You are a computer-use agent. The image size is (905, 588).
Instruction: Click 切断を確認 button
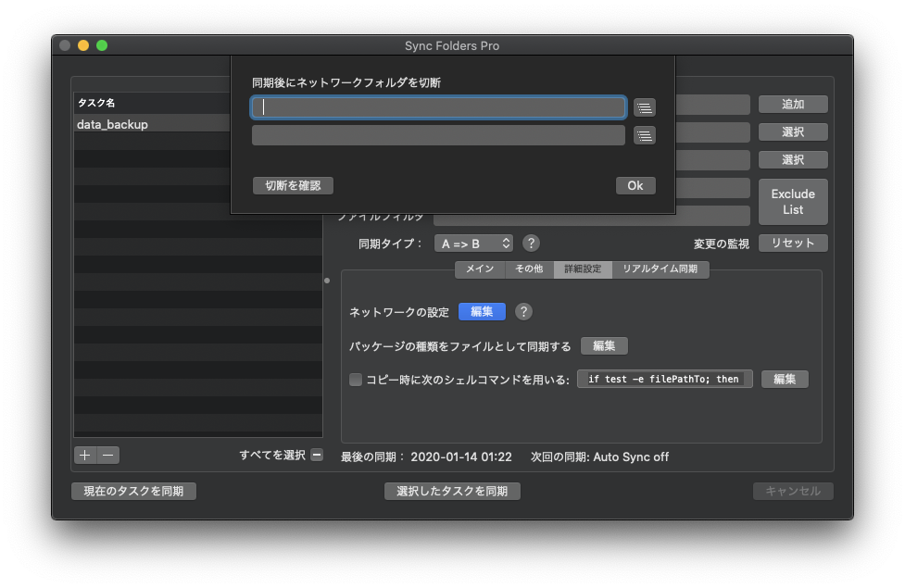coord(293,185)
